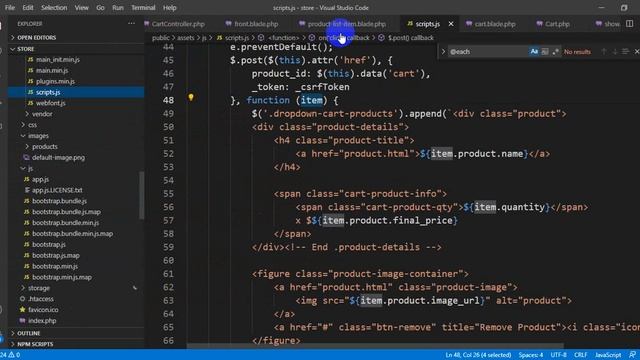
Task: Expand the vendor folder
Action: click(x=42, y=114)
